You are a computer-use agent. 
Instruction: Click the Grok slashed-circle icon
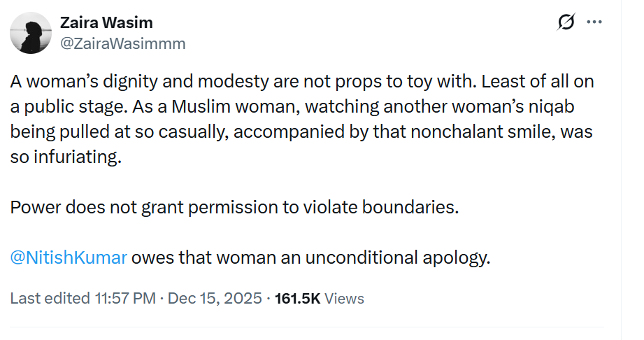point(566,23)
